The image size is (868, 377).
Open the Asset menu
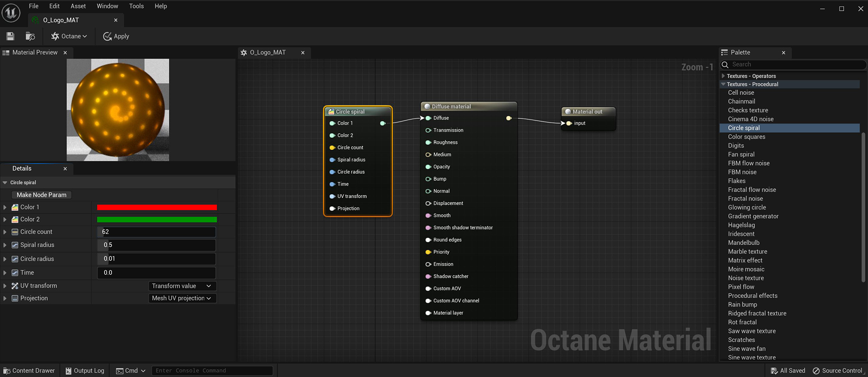[78, 6]
